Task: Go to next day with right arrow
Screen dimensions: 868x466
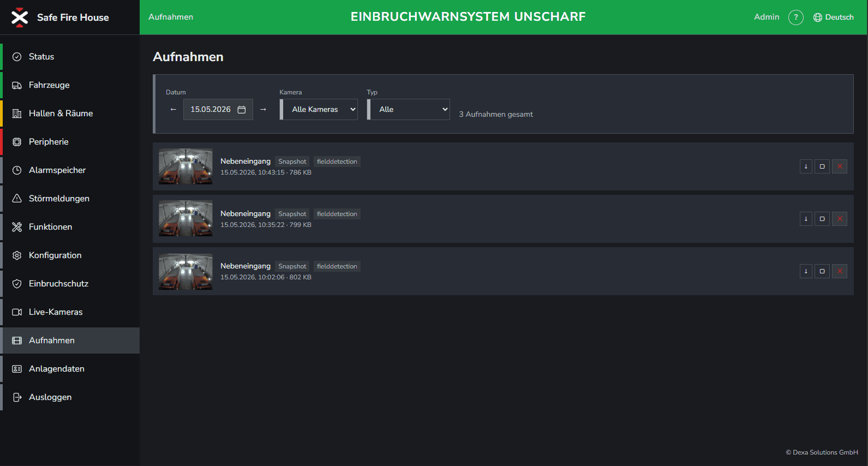Action: coord(263,110)
